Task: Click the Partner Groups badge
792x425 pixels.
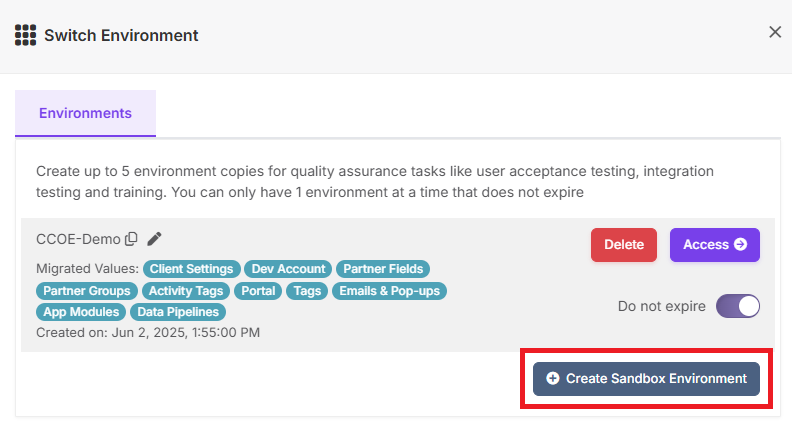Action: coord(87,291)
